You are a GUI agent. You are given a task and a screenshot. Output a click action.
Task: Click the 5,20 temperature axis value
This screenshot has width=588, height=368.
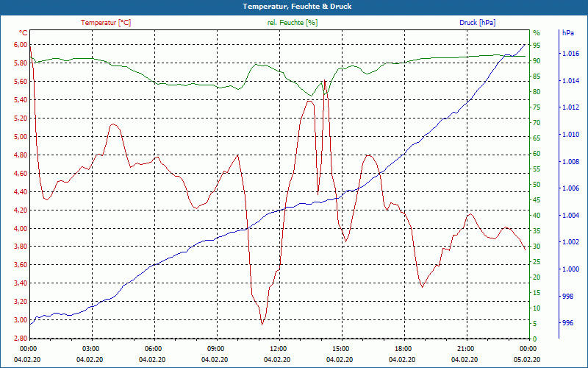(21, 118)
